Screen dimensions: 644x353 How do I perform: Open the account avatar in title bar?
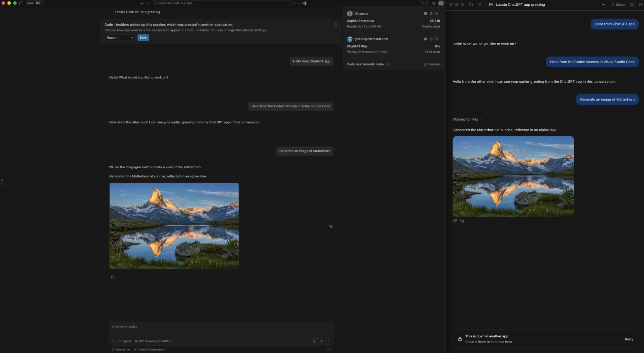point(441,3)
